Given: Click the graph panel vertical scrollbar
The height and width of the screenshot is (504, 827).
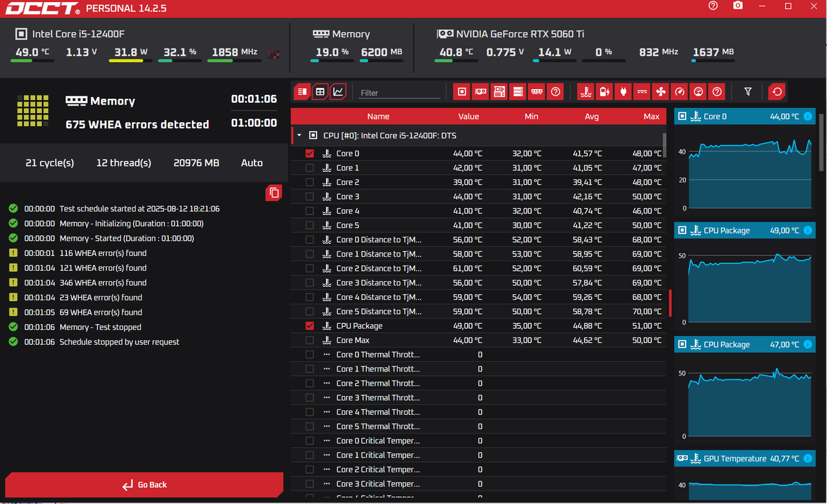Looking at the screenshot, I should click(x=822, y=142).
